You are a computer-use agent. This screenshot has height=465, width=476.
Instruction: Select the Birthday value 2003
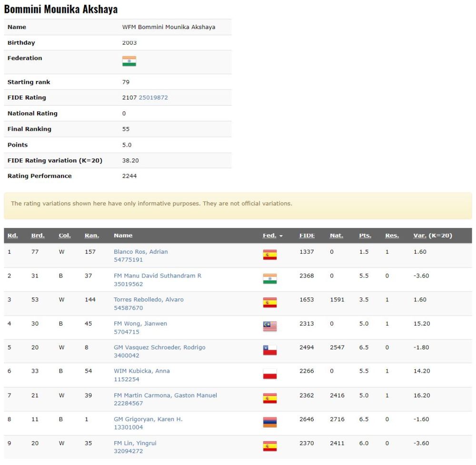coord(129,43)
